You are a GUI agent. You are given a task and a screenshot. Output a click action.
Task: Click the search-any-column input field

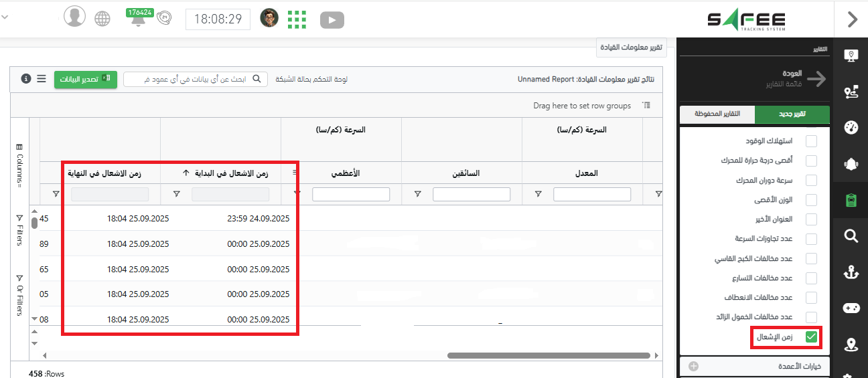coord(191,79)
